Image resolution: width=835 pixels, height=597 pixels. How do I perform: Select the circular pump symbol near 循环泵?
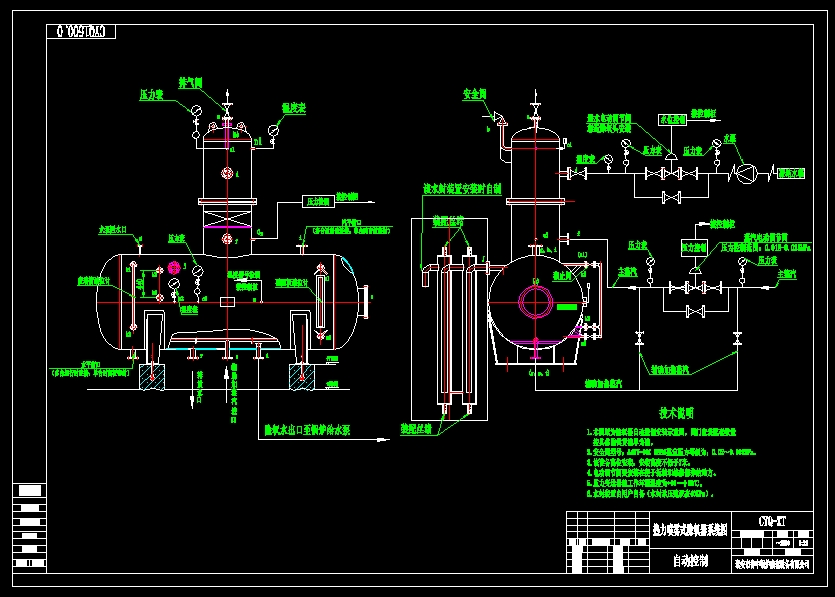[x=746, y=174]
